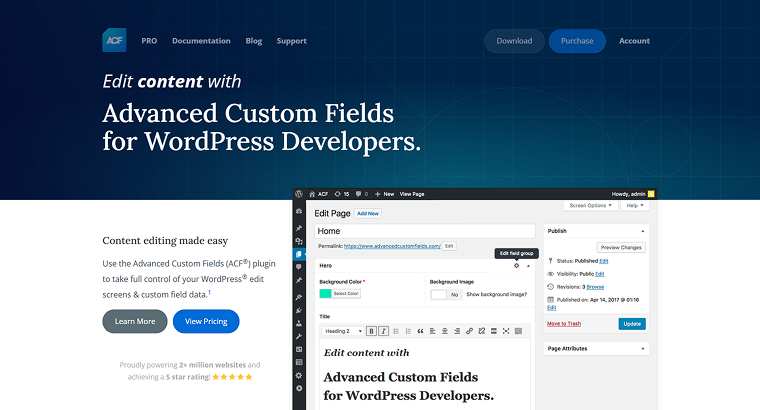Click the Edit link next to Status: Published
Viewport: 760px width, 410px height.
pos(603,261)
